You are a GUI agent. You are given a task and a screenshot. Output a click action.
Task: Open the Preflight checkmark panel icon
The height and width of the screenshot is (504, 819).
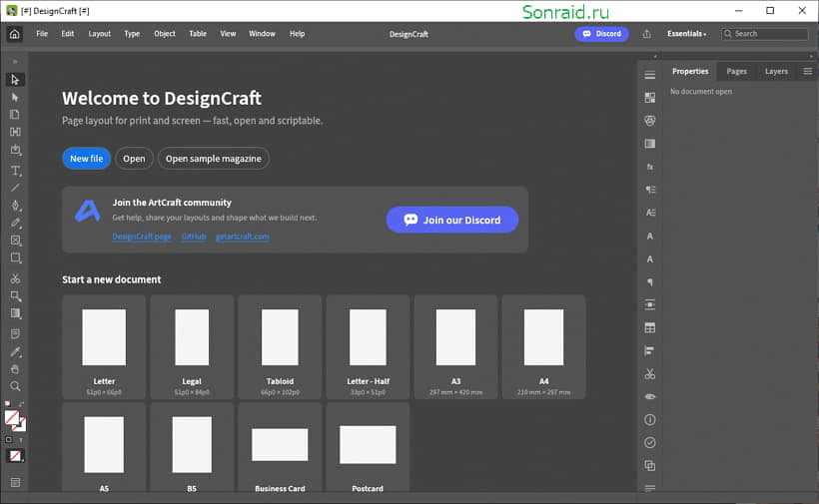coord(650,442)
